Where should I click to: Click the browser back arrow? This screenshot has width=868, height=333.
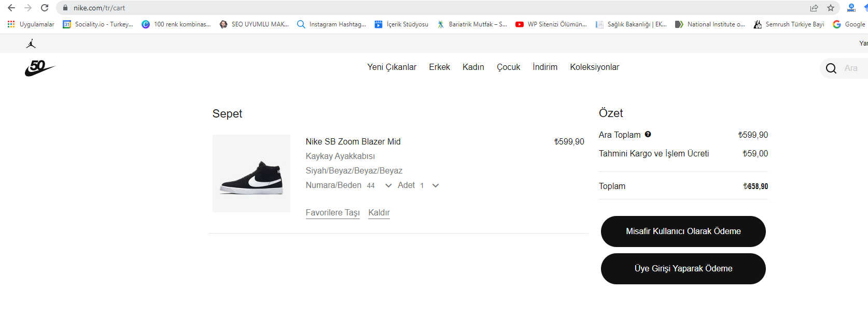(x=11, y=8)
